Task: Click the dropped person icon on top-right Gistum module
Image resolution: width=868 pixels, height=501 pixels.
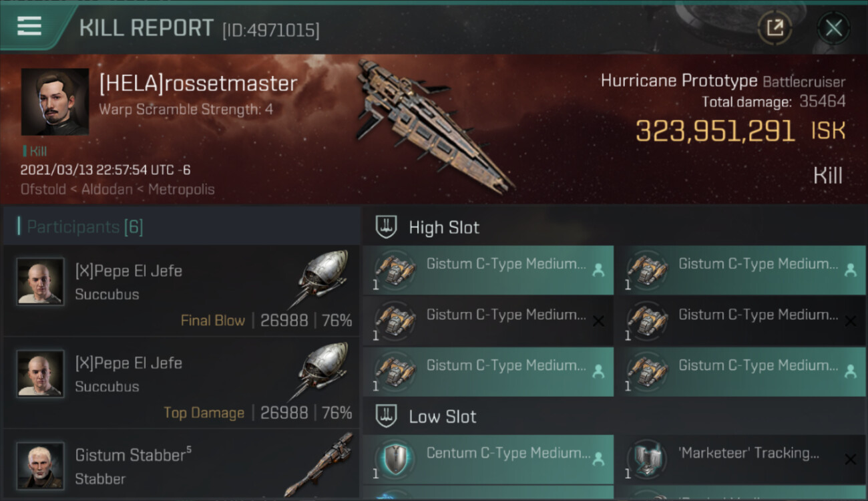Action: pyautogui.click(x=851, y=270)
